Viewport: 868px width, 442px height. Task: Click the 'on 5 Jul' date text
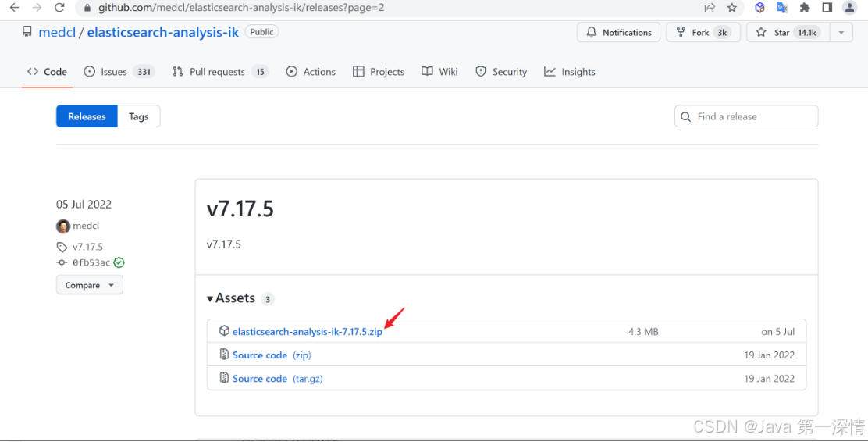pos(777,332)
